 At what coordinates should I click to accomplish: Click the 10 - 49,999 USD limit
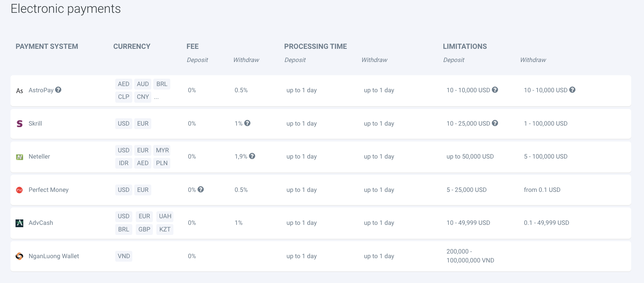click(x=468, y=223)
